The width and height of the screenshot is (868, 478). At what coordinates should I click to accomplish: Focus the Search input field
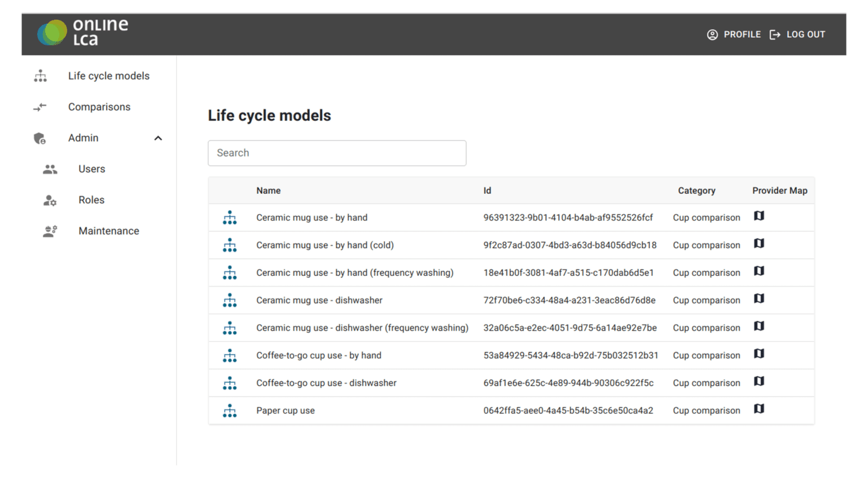click(337, 153)
